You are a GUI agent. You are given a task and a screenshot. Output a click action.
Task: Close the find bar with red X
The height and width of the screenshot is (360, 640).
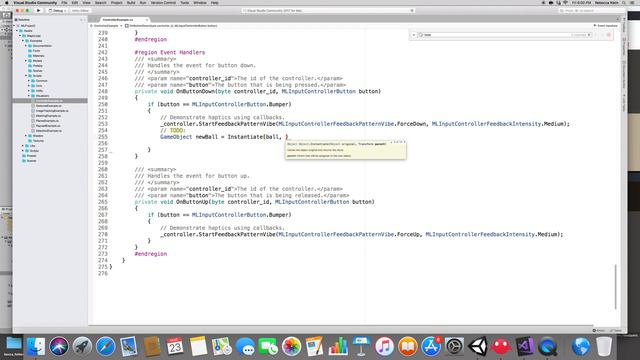pos(609,35)
